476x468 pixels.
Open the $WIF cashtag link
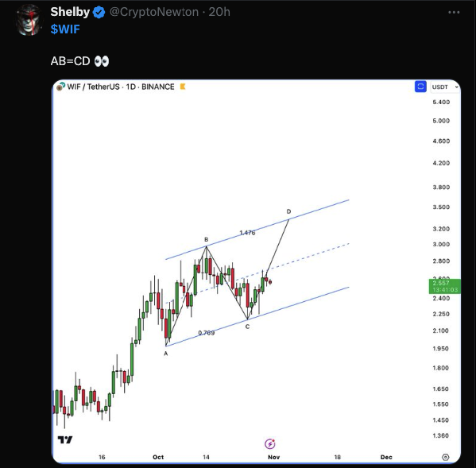click(x=65, y=29)
